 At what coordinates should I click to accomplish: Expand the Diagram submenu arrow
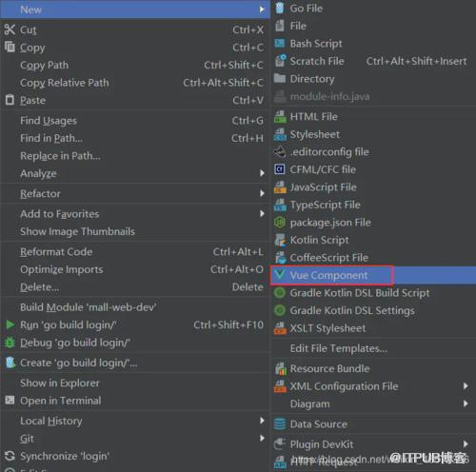tap(466, 403)
